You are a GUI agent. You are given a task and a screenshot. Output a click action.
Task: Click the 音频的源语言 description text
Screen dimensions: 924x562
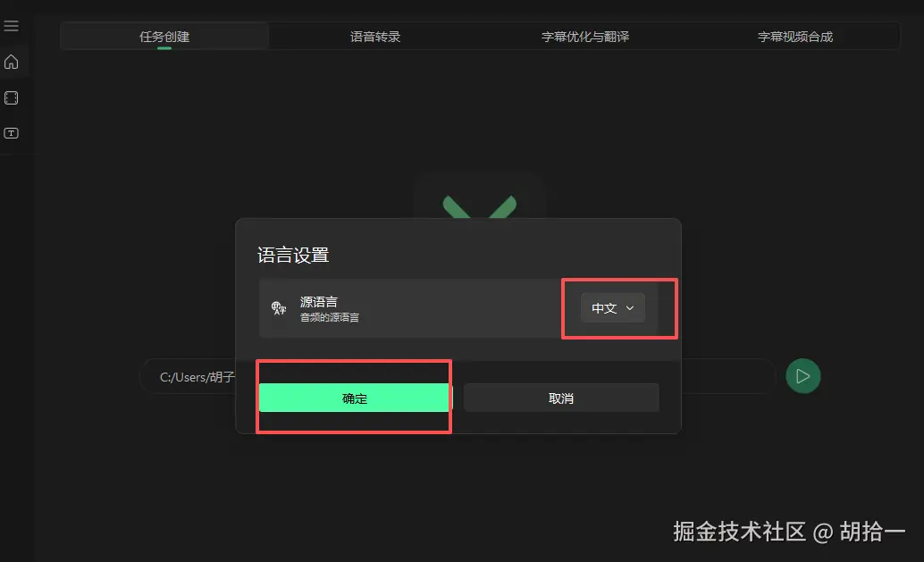click(x=330, y=317)
